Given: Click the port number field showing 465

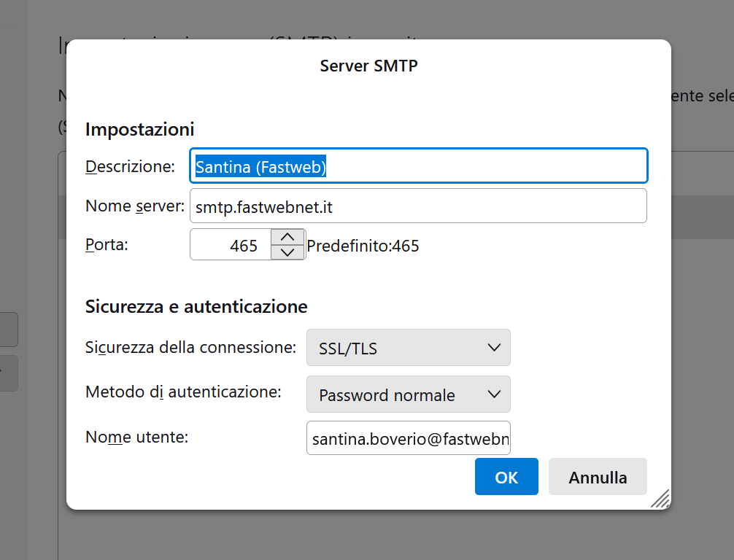Looking at the screenshot, I should click(x=231, y=245).
